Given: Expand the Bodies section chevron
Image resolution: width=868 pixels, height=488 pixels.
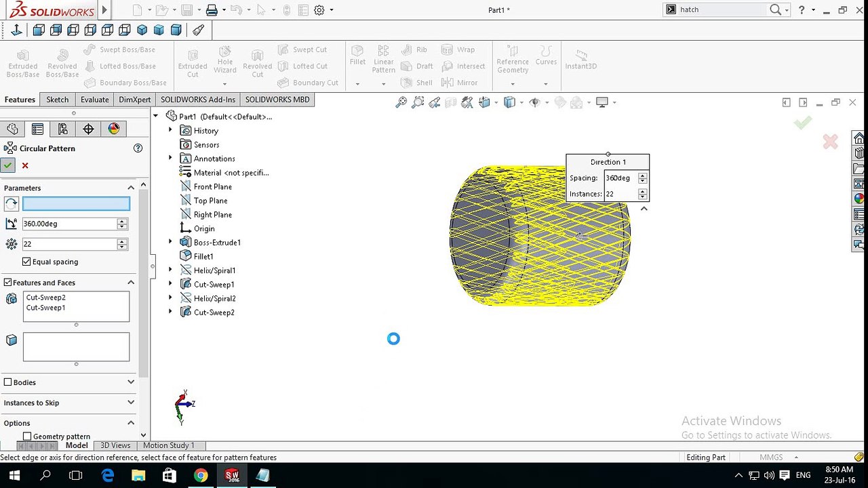Looking at the screenshot, I should click(131, 382).
